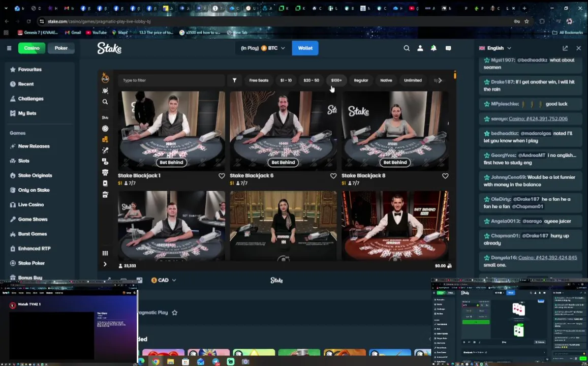Click the browser address bar URL
Viewport: 588px width, 366px height.
99,21
